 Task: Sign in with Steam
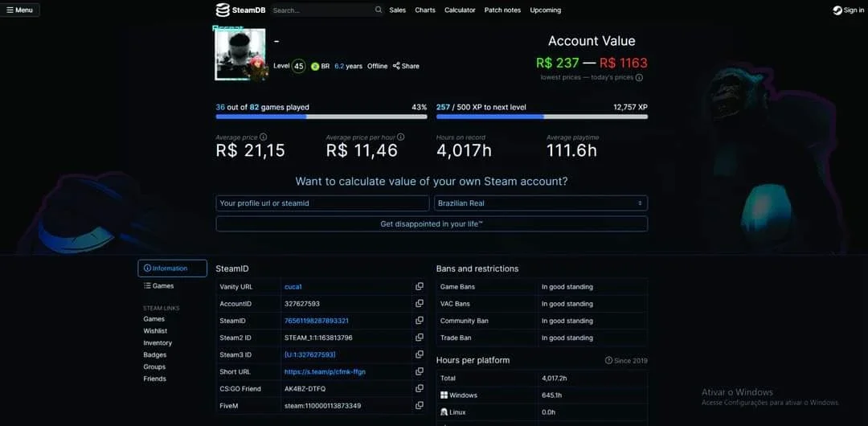pyautogui.click(x=848, y=10)
